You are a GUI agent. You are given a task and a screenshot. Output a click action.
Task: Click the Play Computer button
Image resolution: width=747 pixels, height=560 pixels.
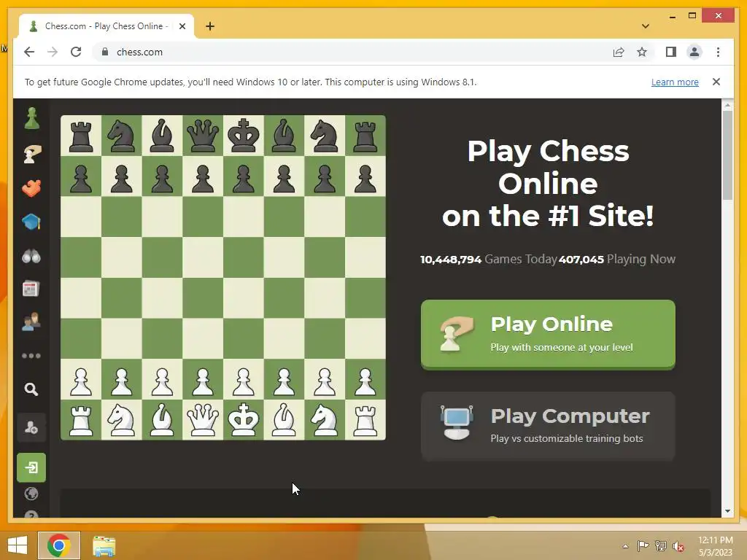[548, 426]
